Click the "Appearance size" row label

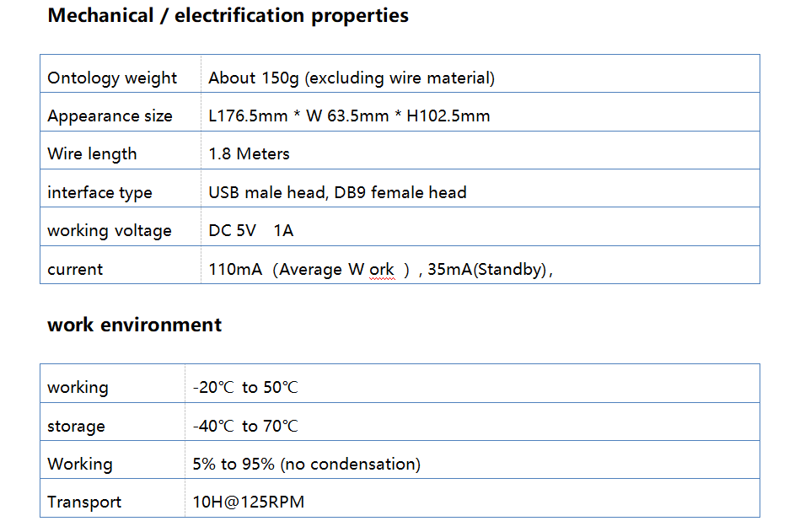tap(110, 116)
